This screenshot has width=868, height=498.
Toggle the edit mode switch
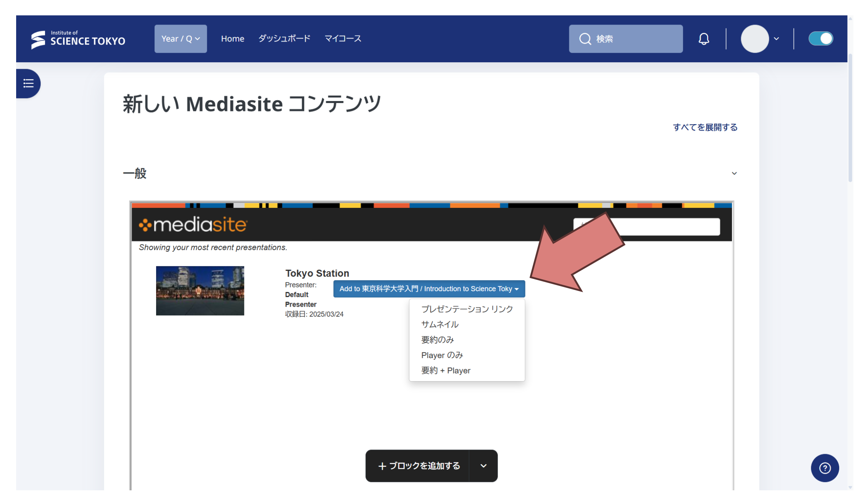click(821, 39)
